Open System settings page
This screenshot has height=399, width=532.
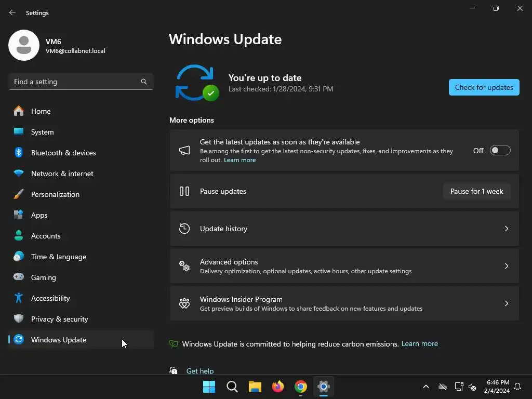click(81, 132)
